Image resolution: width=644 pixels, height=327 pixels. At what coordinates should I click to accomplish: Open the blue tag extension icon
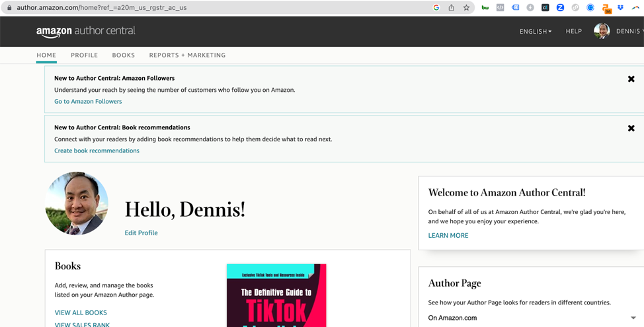point(515,7)
